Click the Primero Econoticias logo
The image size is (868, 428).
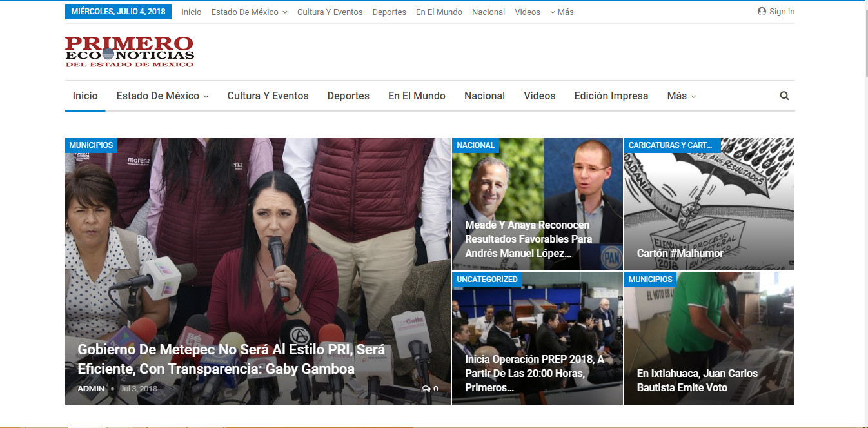[x=129, y=52]
